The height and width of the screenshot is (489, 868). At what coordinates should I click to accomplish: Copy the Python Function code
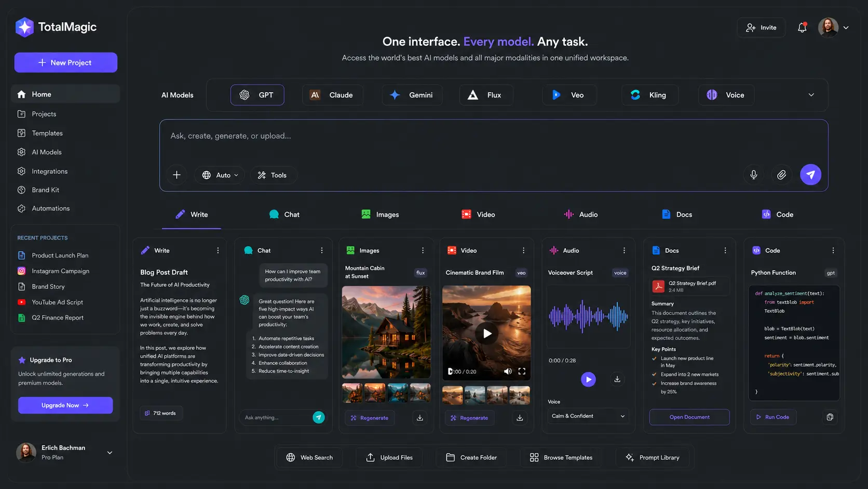pyautogui.click(x=830, y=417)
